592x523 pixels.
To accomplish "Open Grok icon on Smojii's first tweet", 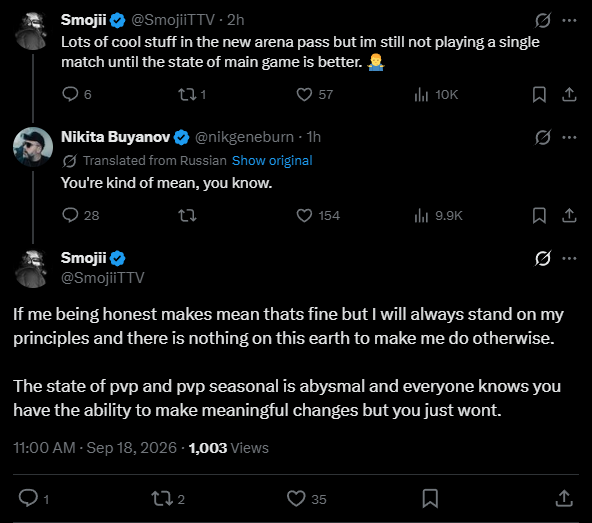I will click(x=543, y=20).
